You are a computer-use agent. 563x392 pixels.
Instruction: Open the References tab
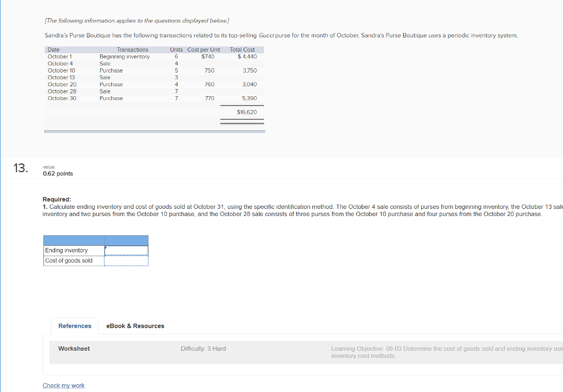click(75, 326)
